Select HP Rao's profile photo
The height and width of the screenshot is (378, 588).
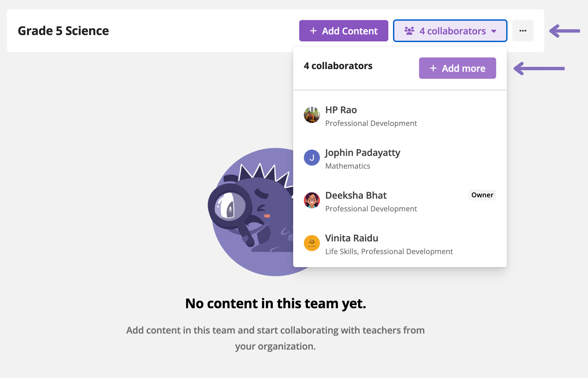(x=312, y=115)
